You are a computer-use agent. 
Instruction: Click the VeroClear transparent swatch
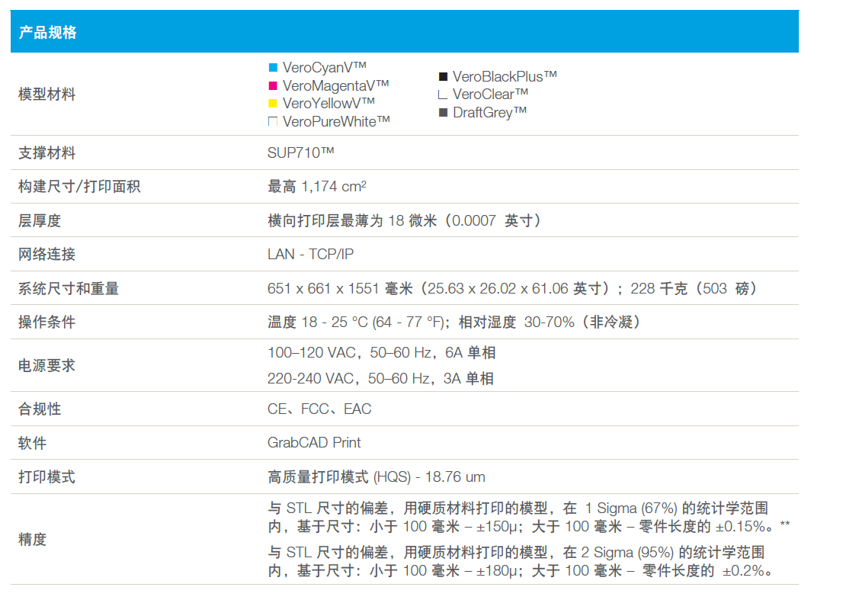click(443, 95)
